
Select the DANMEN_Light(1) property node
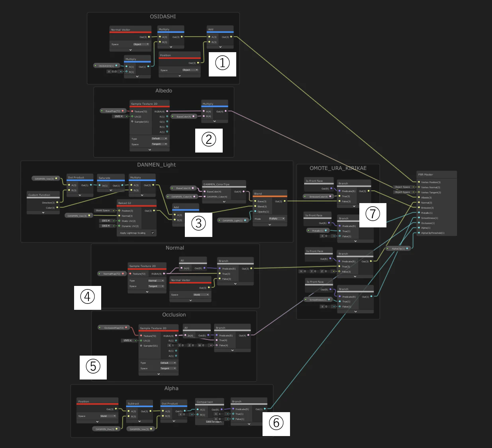pos(233,220)
